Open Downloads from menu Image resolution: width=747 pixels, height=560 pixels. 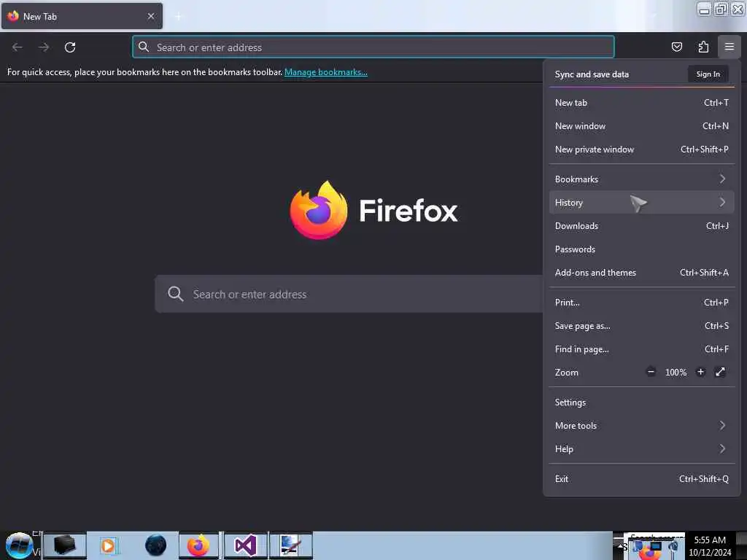coord(642,226)
